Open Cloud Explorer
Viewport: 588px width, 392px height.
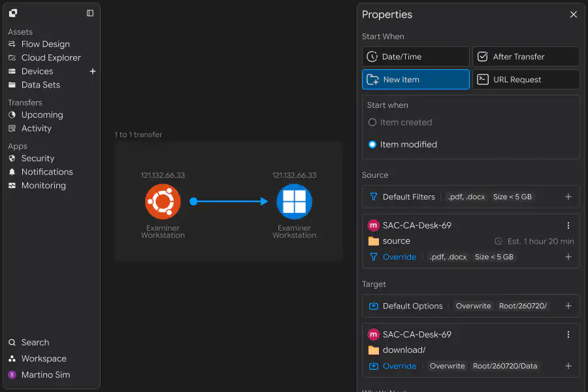(x=44, y=57)
